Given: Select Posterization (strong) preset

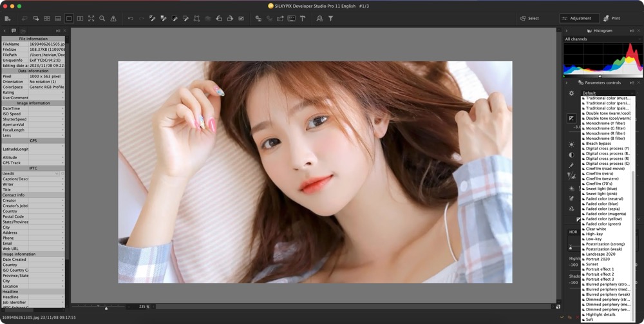Looking at the screenshot, I should [x=606, y=244].
